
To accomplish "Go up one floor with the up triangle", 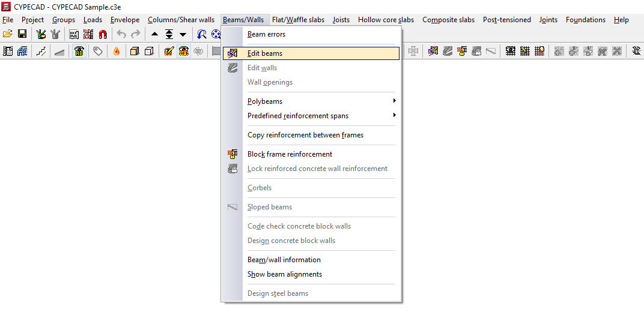I will click(154, 34).
